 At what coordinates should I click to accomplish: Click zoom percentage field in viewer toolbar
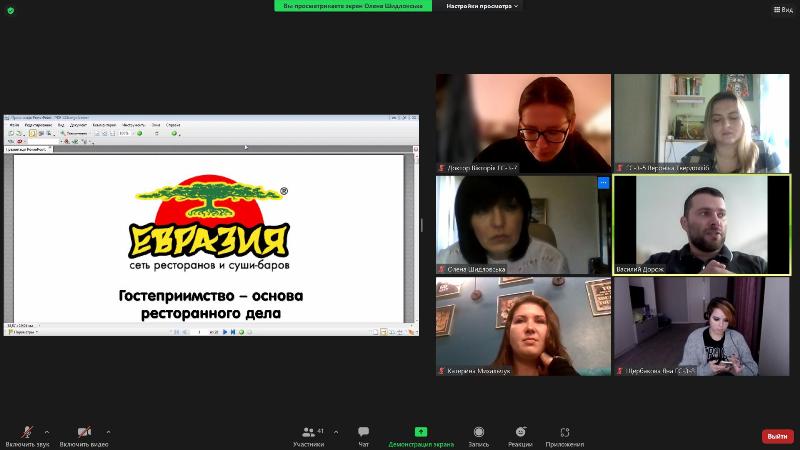click(x=123, y=133)
